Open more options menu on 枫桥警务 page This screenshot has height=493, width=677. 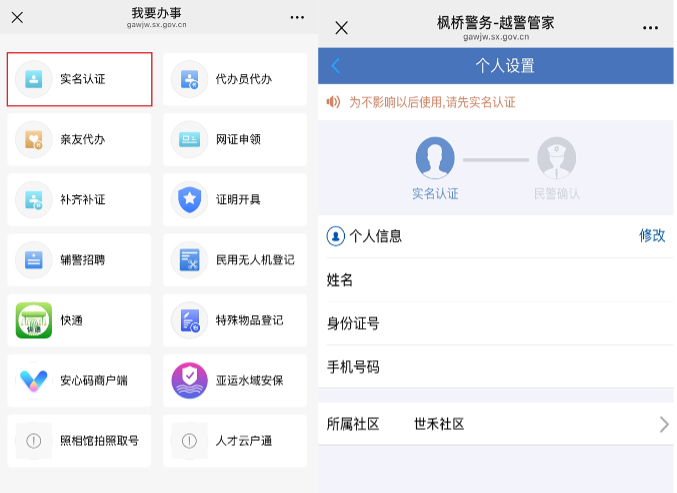(x=650, y=28)
